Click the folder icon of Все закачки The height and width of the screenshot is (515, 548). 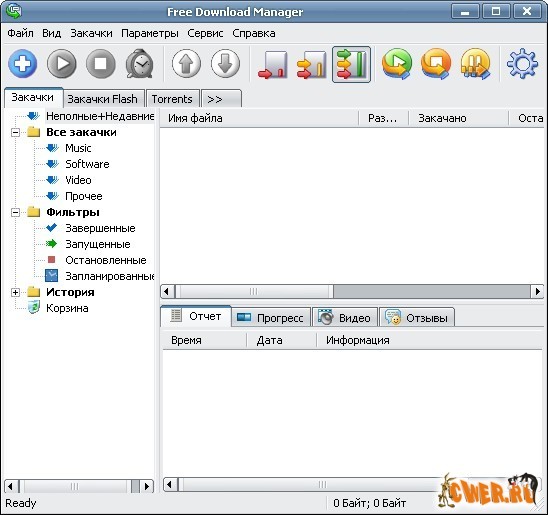[34, 132]
